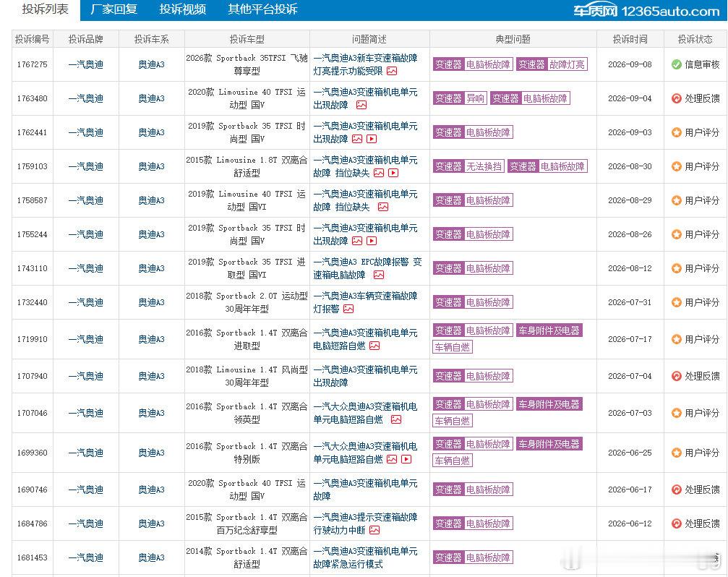Play video icon for complaint 1699360
This screenshot has width=728, height=577.
406,459
